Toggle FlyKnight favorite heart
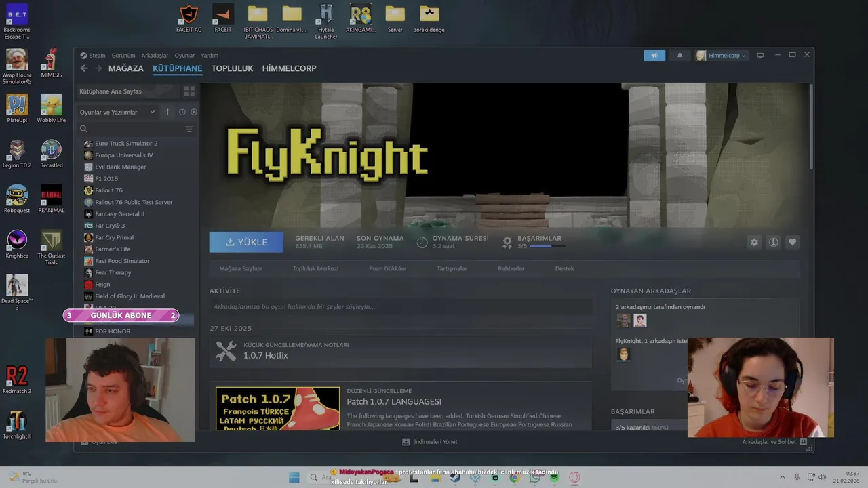 [792, 242]
